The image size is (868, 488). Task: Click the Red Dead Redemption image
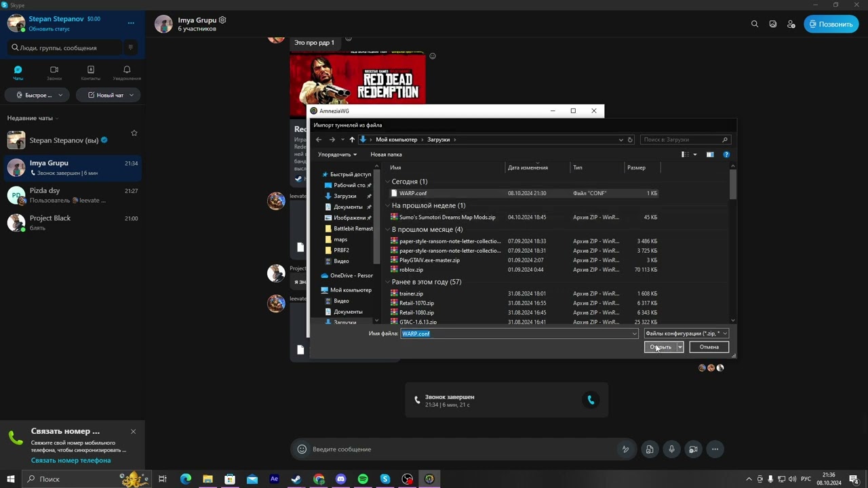coord(357,78)
